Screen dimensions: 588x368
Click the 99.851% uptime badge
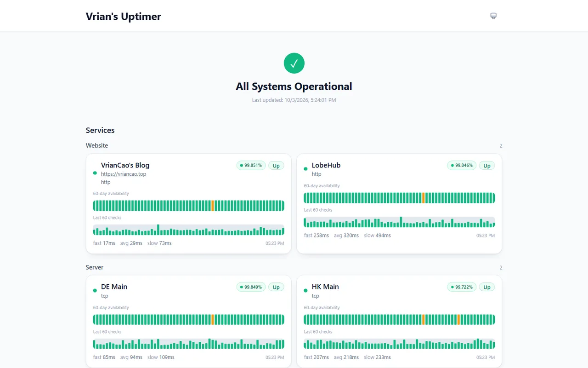(251, 166)
